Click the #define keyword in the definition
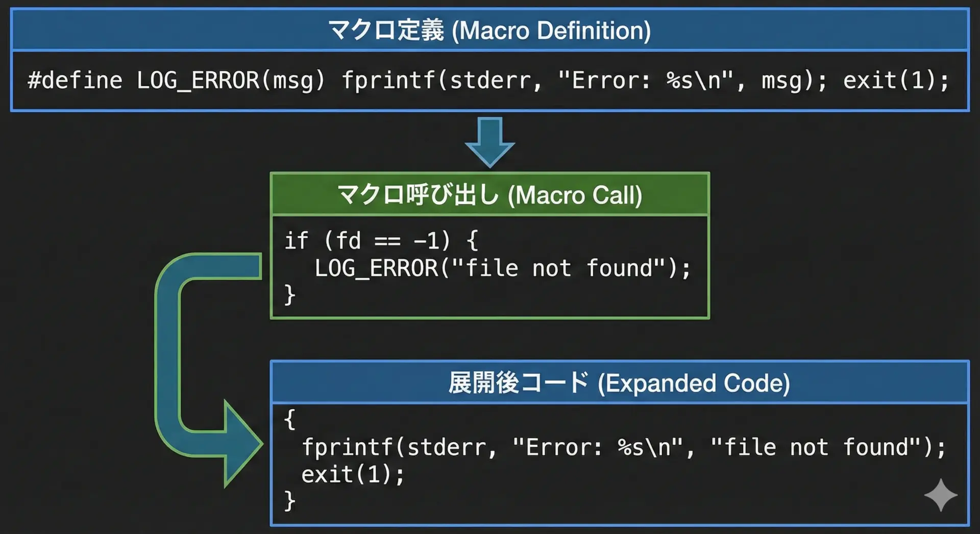The width and height of the screenshot is (980, 534). [x=75, y=81]
